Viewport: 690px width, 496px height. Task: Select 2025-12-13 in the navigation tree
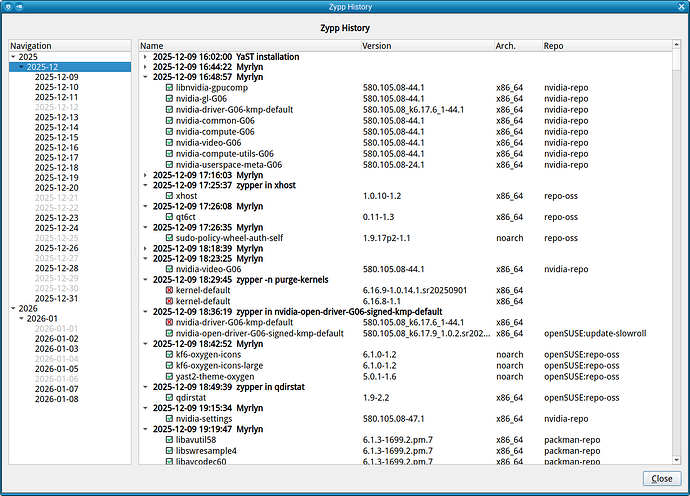click(56, 117)
